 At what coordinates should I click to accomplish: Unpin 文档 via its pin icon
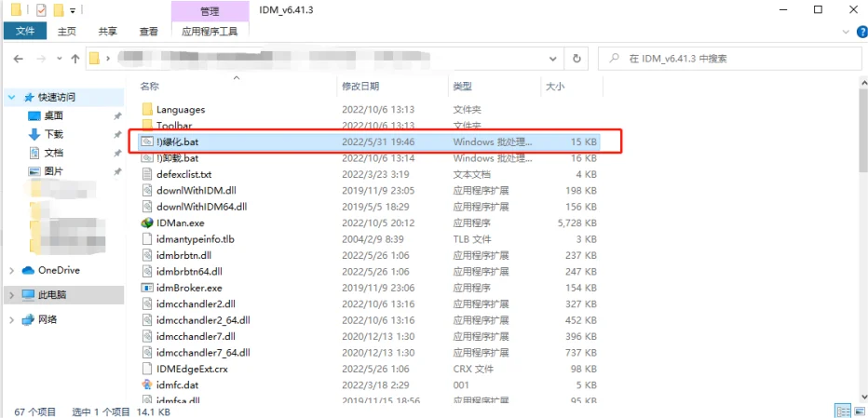[117, 154]
